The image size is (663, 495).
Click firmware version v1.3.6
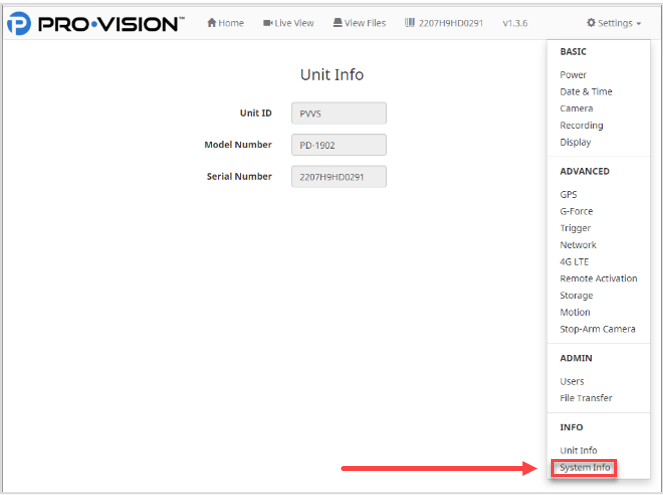tap(515, 23)
